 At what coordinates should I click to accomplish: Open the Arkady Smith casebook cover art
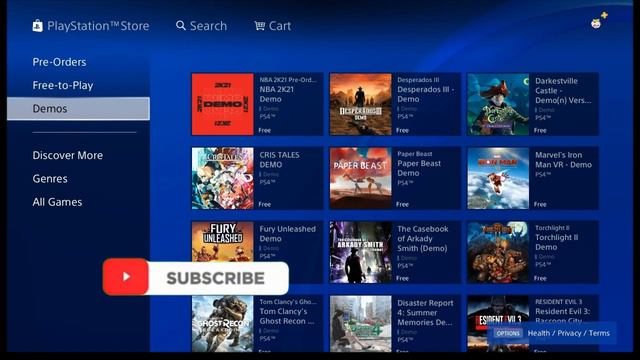[x=360, y=252]
